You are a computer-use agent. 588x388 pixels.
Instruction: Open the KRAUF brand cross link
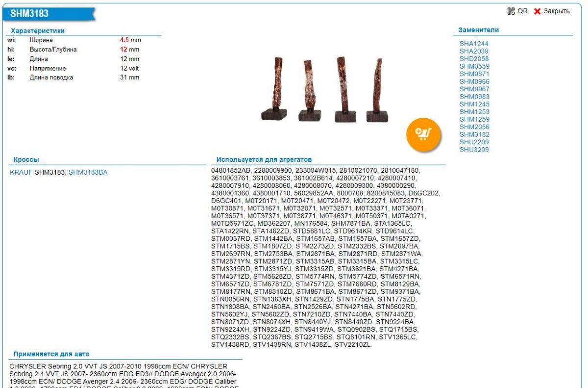click(21, 172)
